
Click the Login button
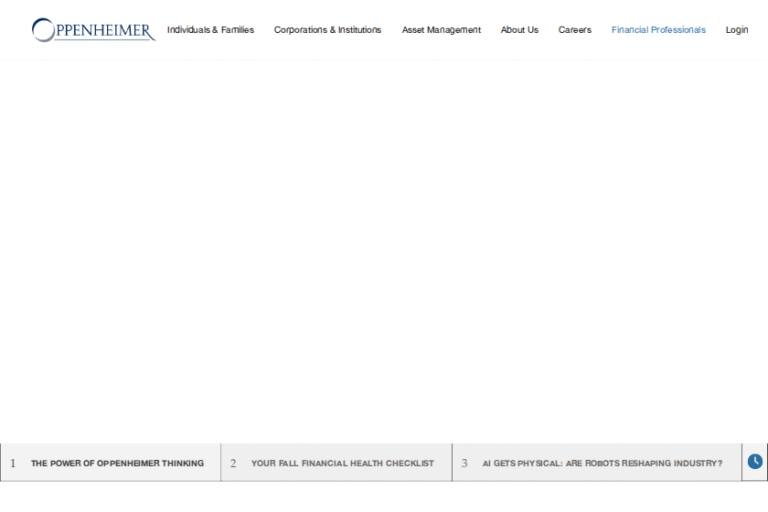pos(737,30)
